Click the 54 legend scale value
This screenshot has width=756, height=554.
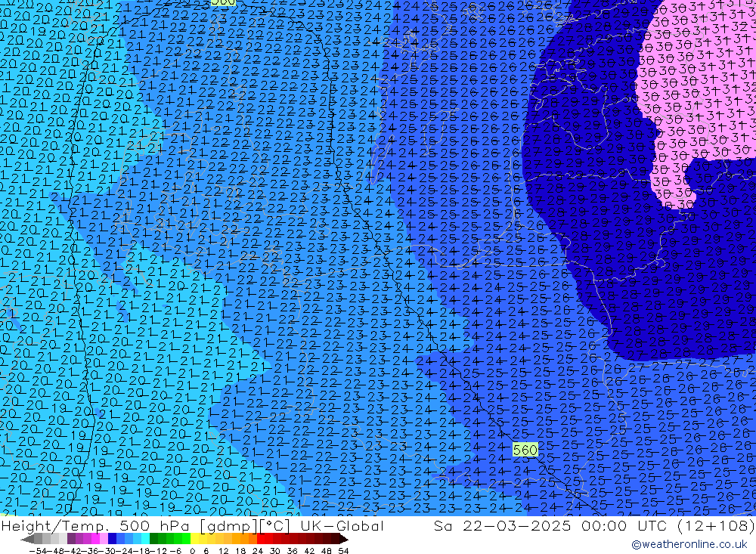coord(343,551)
